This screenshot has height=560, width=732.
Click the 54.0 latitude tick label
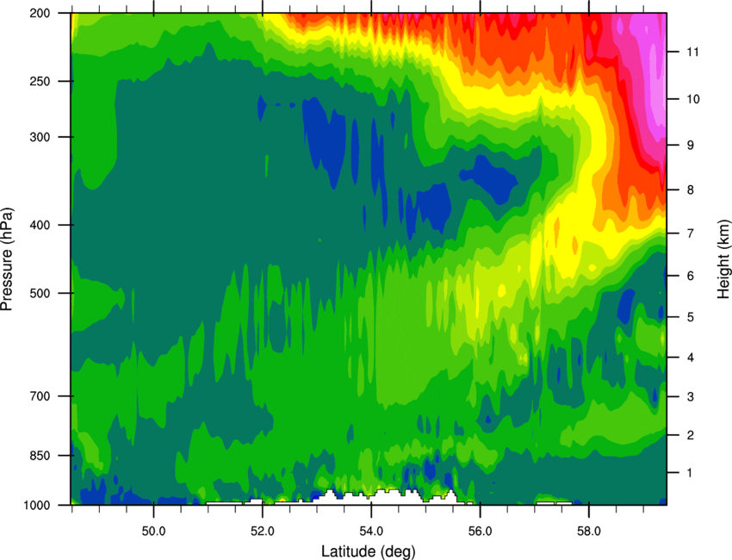click(371, 532)
